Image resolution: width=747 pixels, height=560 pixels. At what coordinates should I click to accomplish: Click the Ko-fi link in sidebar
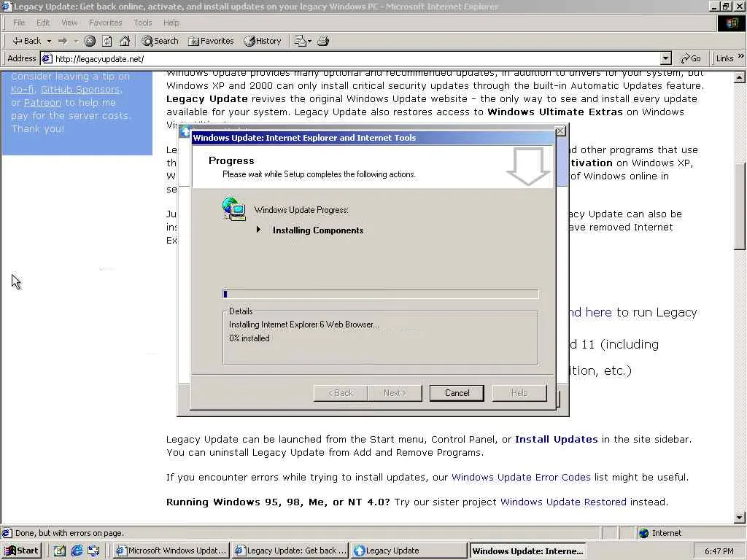click(23, 89)
